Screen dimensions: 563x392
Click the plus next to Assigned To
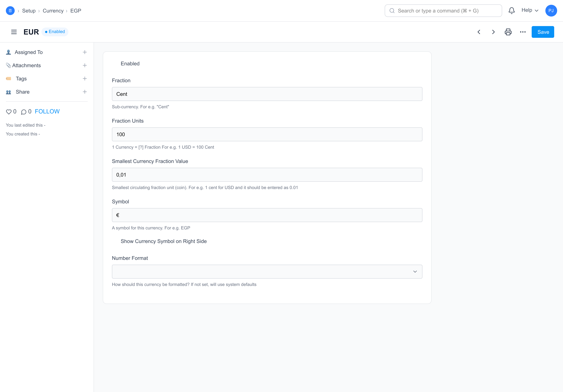[85, 52]
